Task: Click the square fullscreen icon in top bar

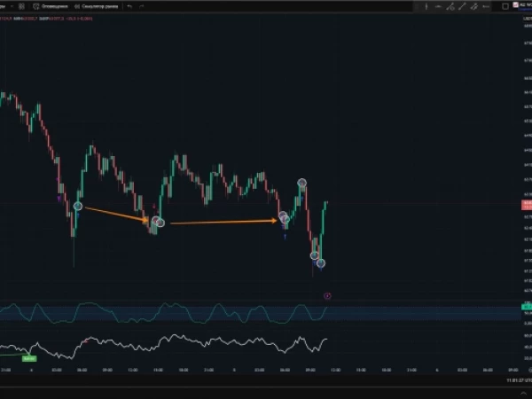Action: coord(505,6)
